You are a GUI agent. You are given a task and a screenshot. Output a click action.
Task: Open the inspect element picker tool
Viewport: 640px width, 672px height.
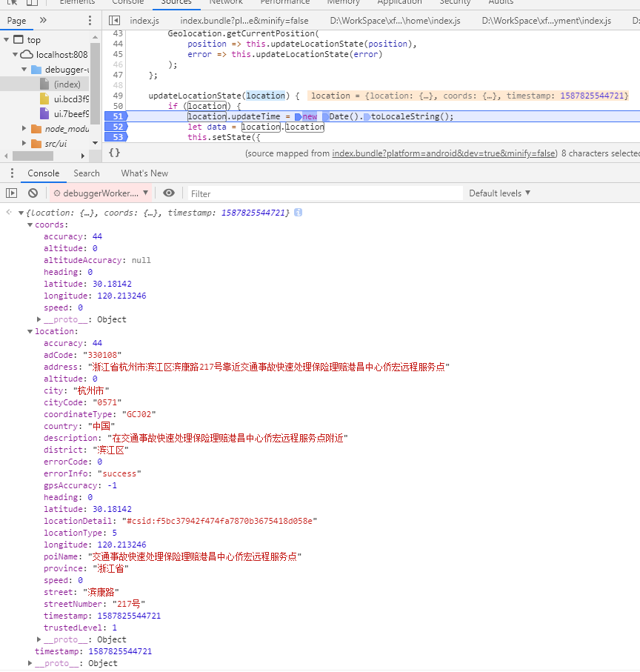coord(12,2)
